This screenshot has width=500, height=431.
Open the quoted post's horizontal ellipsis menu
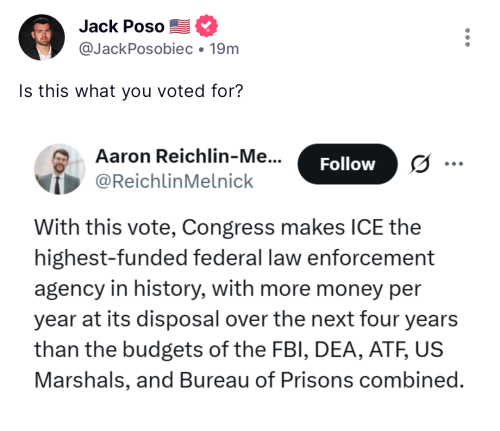454,164
